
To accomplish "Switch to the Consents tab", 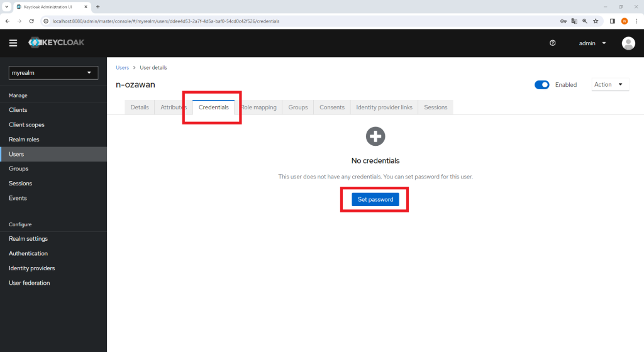I will click(x=332, y=107).
